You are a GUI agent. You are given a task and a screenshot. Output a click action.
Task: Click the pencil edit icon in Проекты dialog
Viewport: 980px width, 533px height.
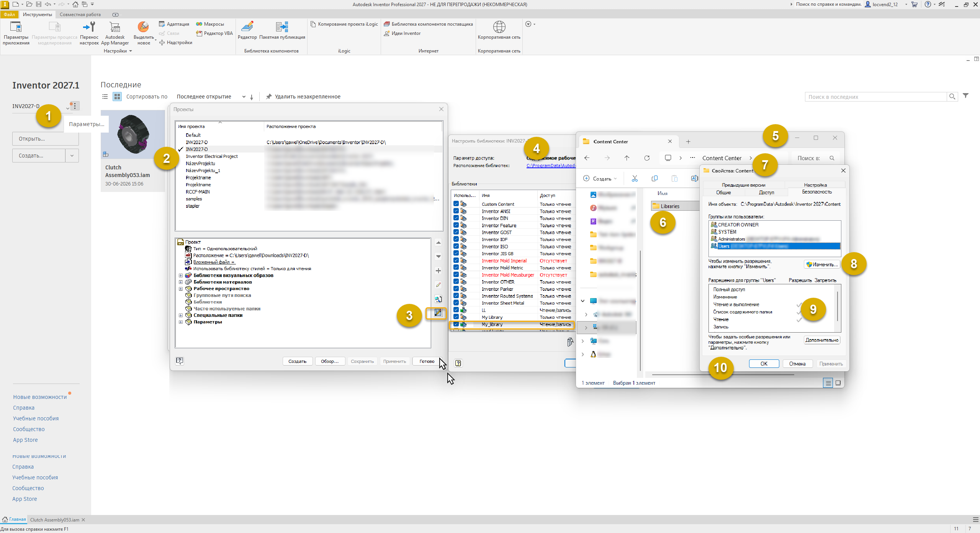click(438, 285)
